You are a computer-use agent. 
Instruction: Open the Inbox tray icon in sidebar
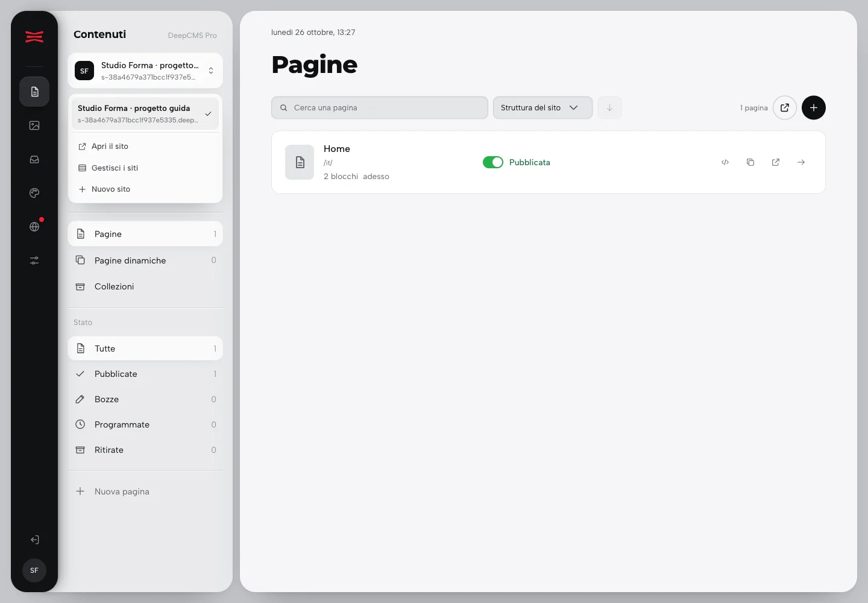(x=34, y=159)
